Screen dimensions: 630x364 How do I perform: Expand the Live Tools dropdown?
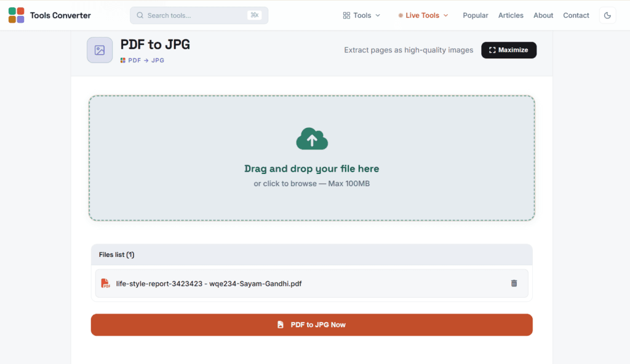[x=423, y=15]
